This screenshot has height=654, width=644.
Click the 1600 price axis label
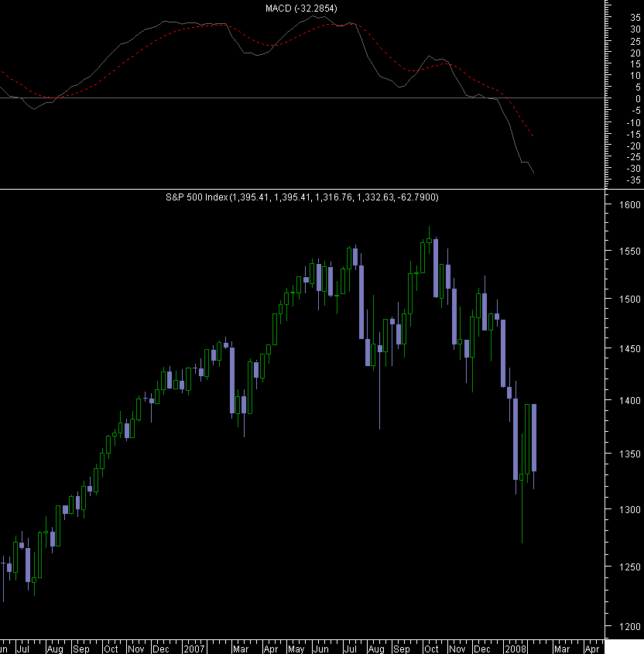(x=630, y=205)
